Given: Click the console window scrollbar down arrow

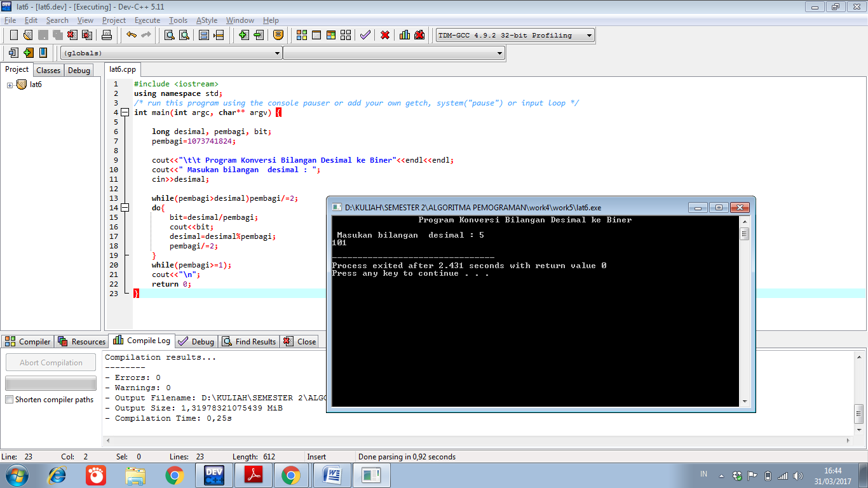Looking at the screenshot, I should (744, 402).
